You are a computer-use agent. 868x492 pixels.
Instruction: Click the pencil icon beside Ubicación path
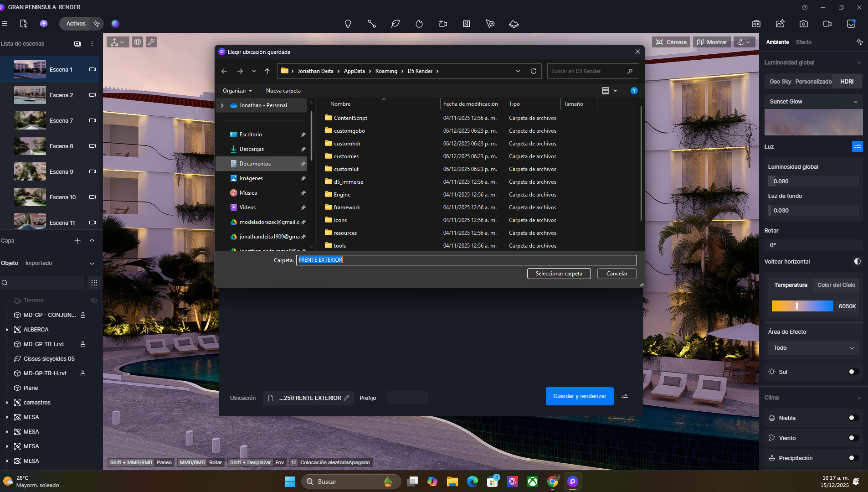(x=347, y=398)
